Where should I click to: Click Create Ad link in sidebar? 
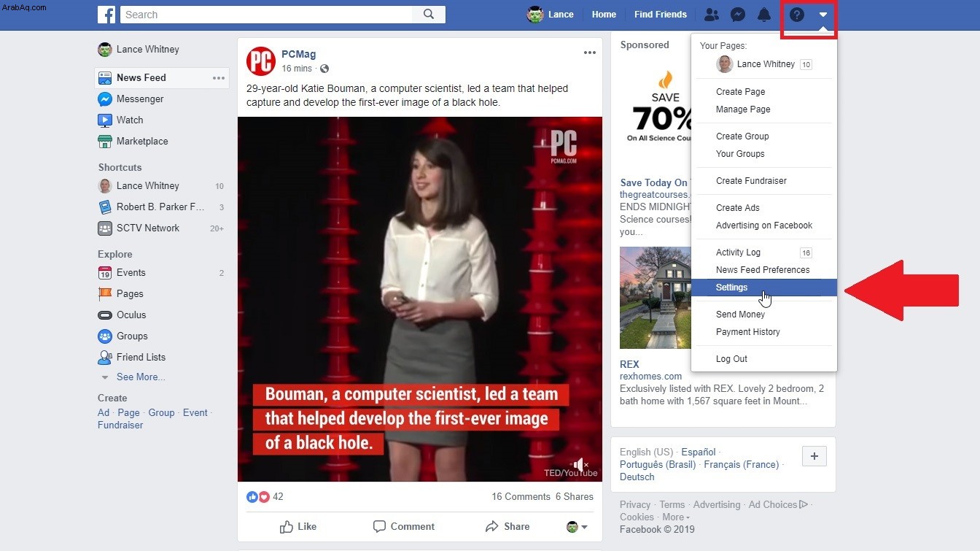coord(104,413)
